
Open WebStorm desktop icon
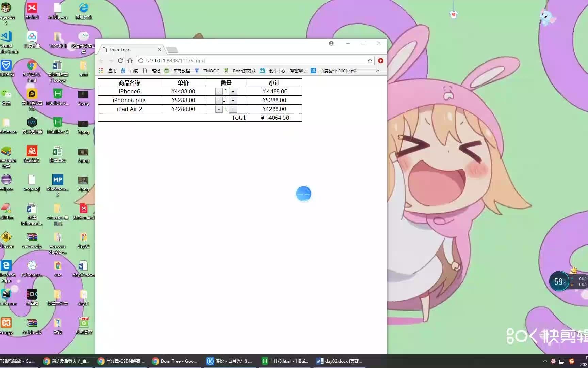tap(7, 297)
